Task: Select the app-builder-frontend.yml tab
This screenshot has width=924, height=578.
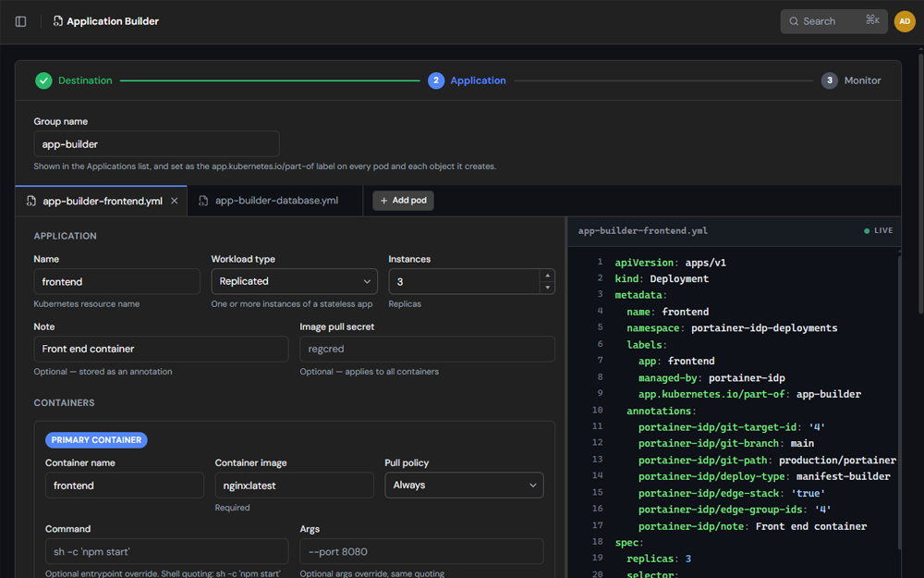Action: tap(102, 201)
